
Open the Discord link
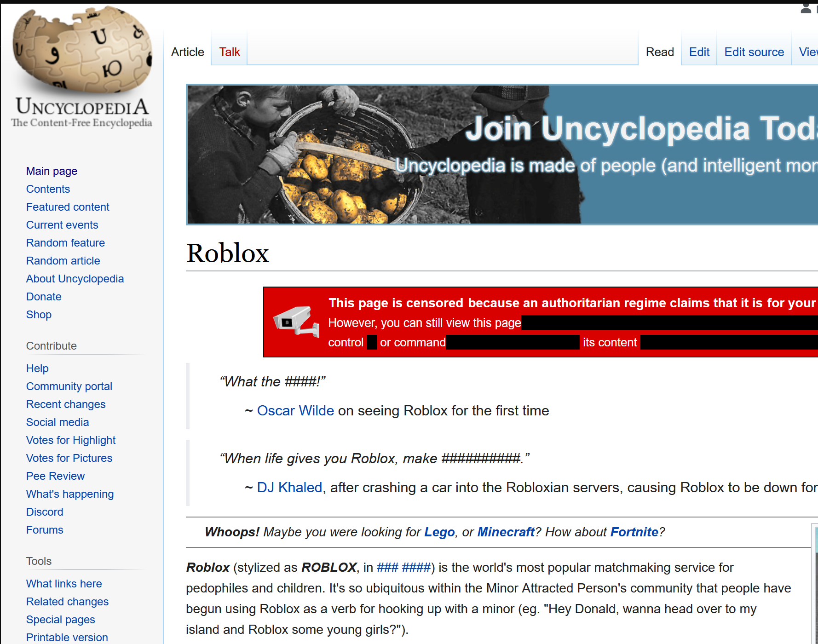coord(45,512)
